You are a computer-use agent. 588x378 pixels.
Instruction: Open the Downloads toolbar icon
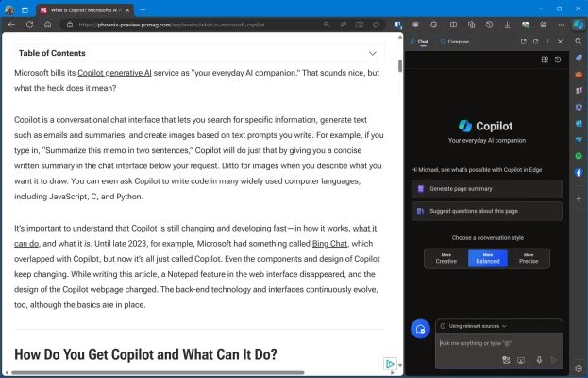507,25
